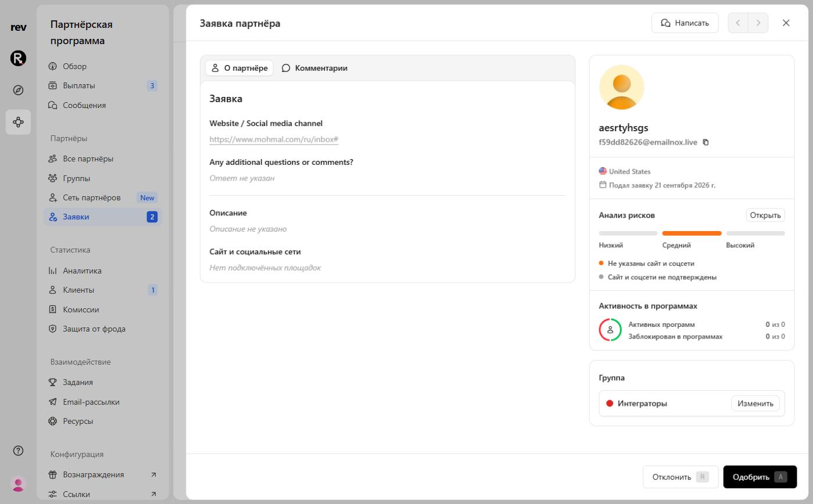
Task: Open Аналитика statistics
Action: [102, 271]
